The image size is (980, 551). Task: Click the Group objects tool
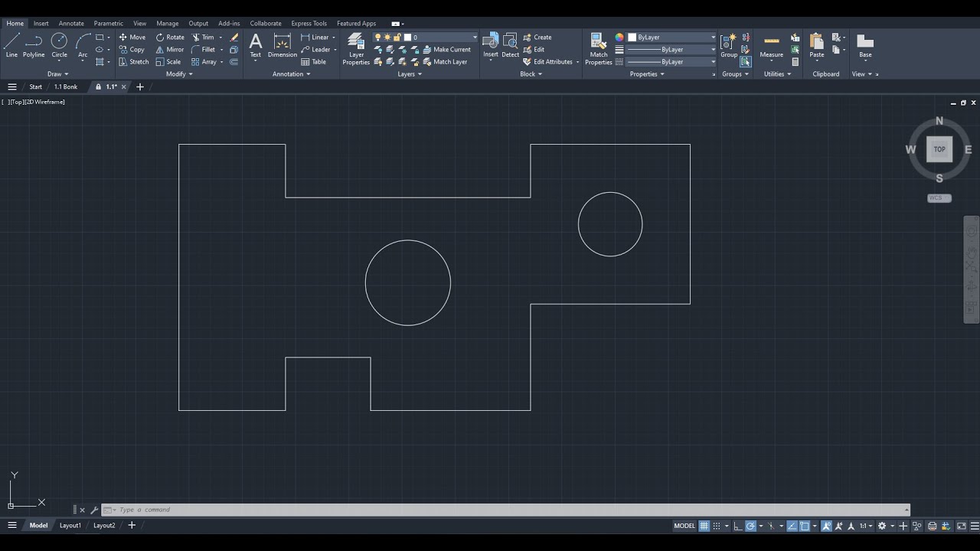(x=729, y=45)
